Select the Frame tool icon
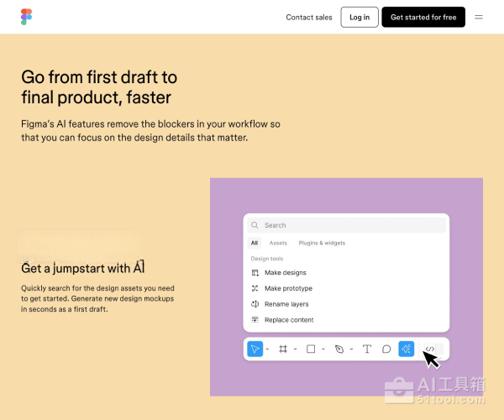 pos(283,349)
